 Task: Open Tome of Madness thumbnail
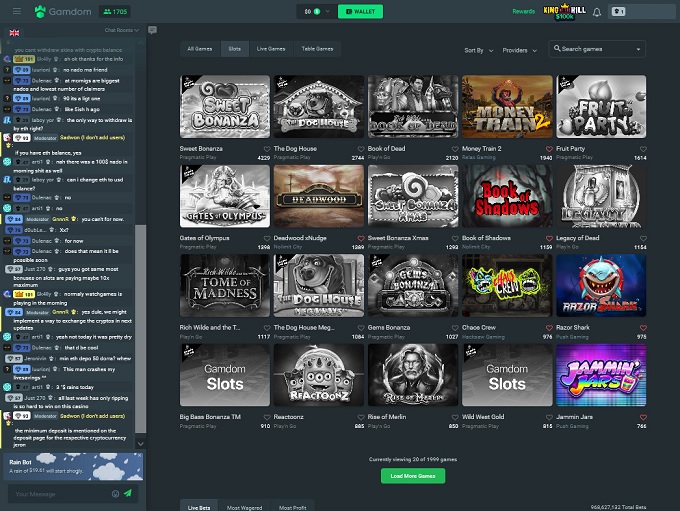(225, 285)
